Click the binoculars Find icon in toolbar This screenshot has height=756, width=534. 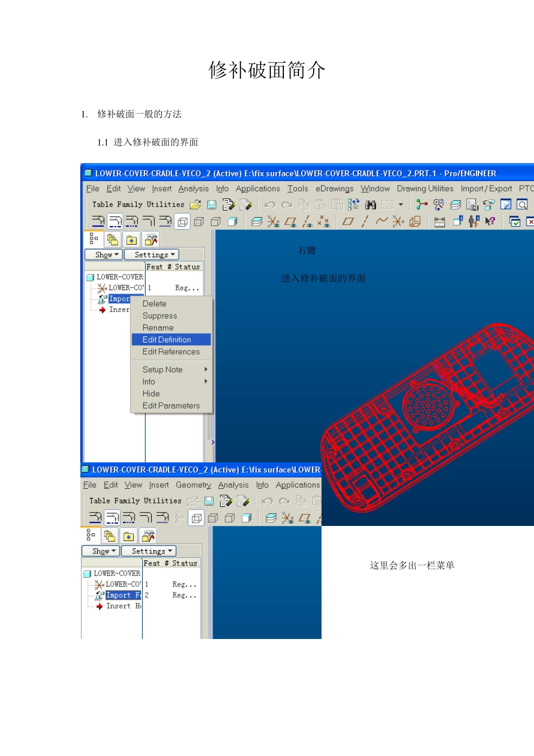pyautogui.click(x=370, y=205)
